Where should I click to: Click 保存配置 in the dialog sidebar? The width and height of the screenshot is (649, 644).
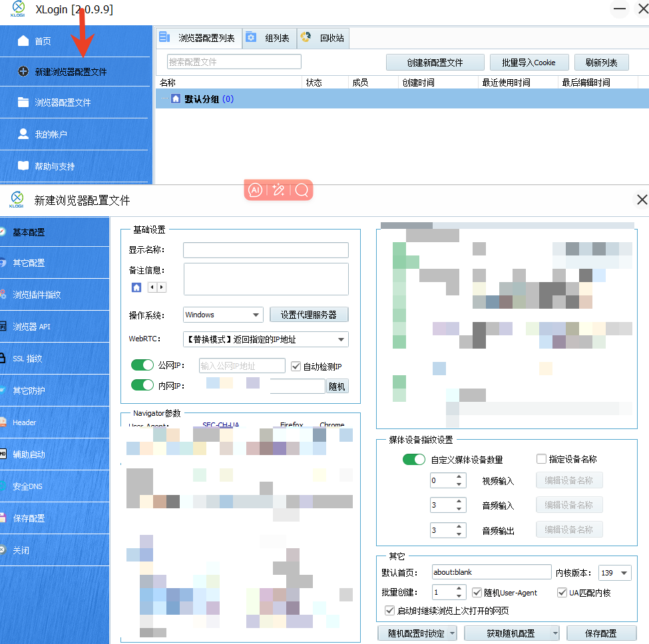point(54,518)
